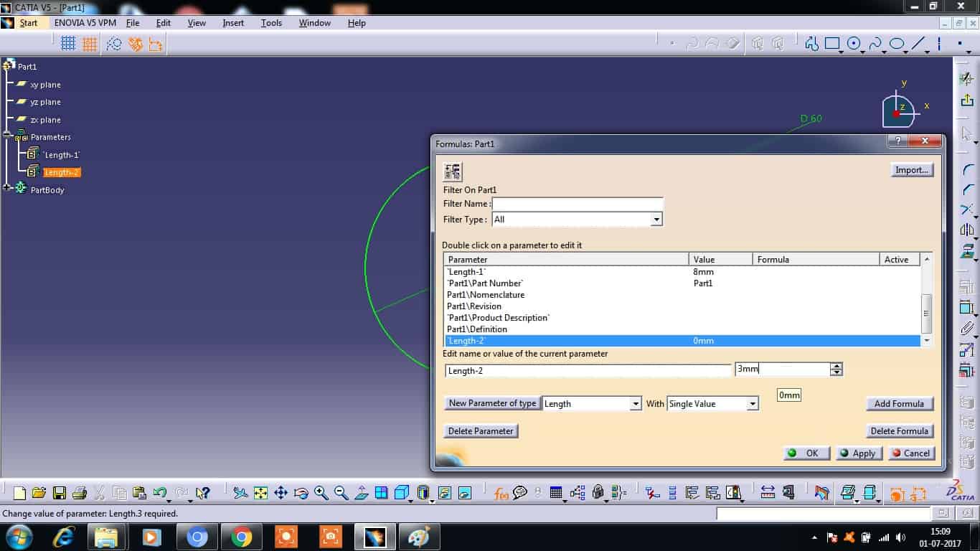
Task: Click the Add Formula button
Action: [899, 404]
